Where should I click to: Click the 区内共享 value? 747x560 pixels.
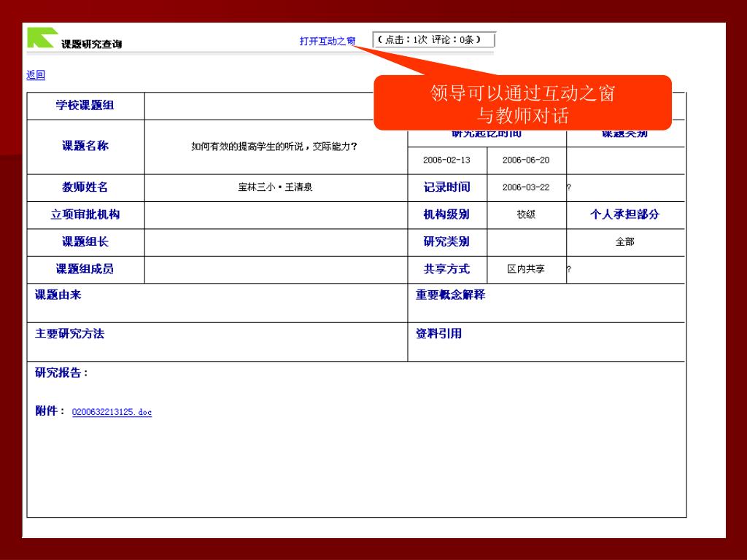(526, 269)
